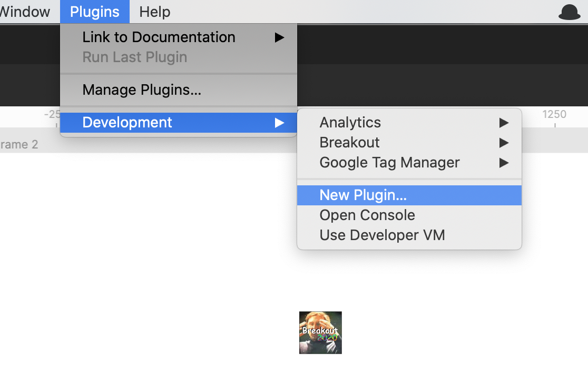Image resolution: width=588 pixels, height=377 pixels.
Task: Choose New Plugin… in Development submenu
Action: (x=409, y=195)
